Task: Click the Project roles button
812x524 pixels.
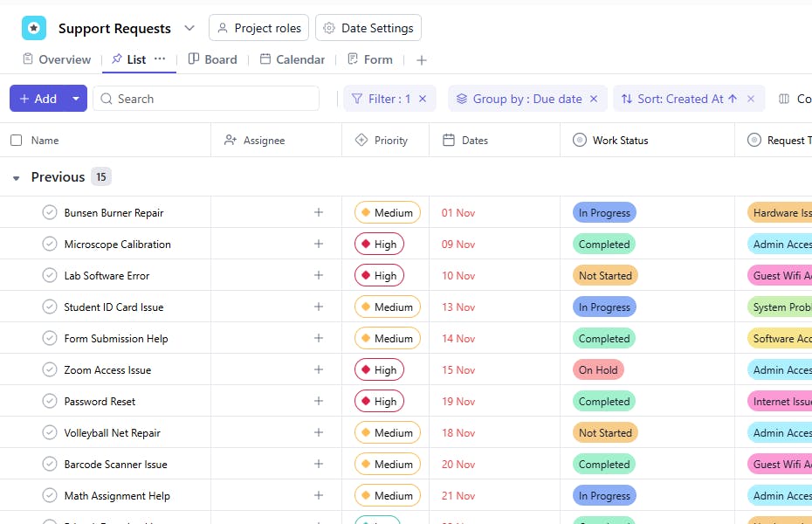Action: [x=258, y=28]
